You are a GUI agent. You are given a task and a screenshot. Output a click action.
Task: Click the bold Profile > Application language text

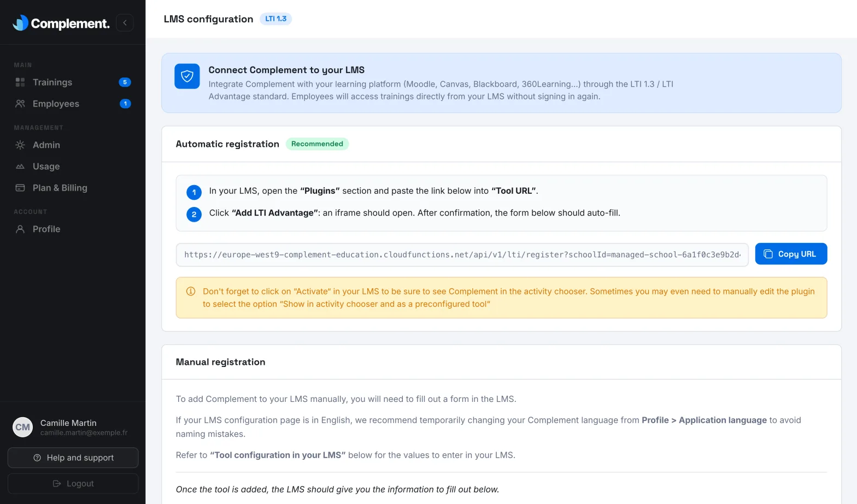pos(704,420)
